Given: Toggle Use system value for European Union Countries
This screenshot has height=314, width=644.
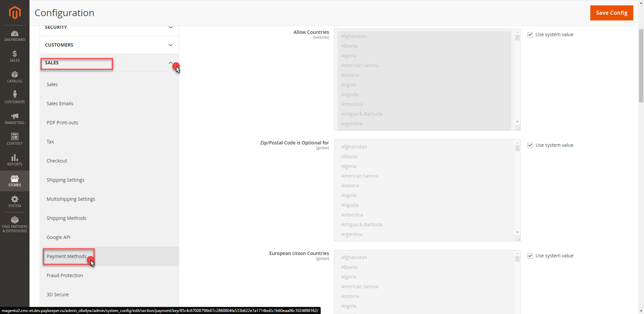Looking at the screenshot, I should click(x=530, y=256).
